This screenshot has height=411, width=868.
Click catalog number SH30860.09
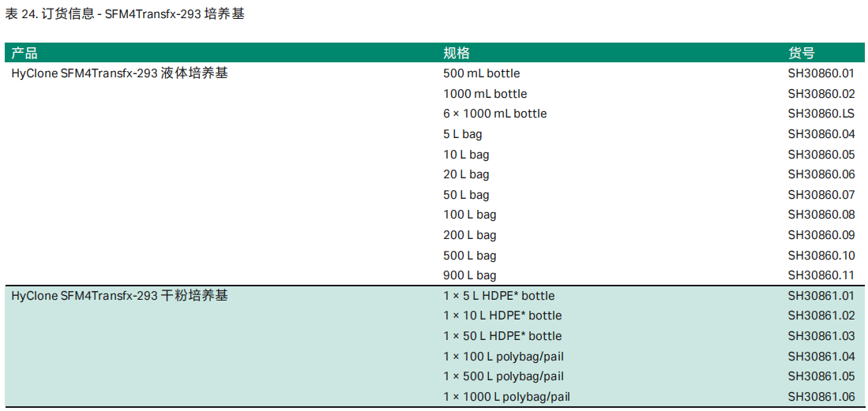click(821, 235)
